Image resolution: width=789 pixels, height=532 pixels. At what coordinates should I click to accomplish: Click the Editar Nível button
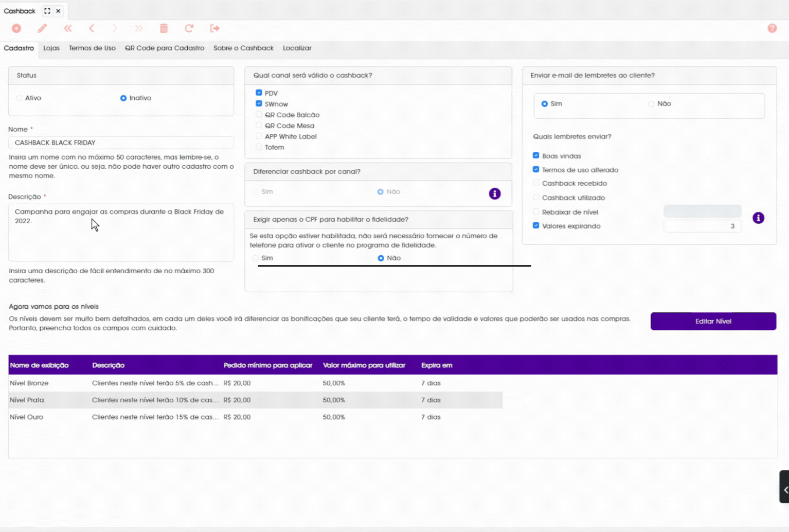[713, 321]
